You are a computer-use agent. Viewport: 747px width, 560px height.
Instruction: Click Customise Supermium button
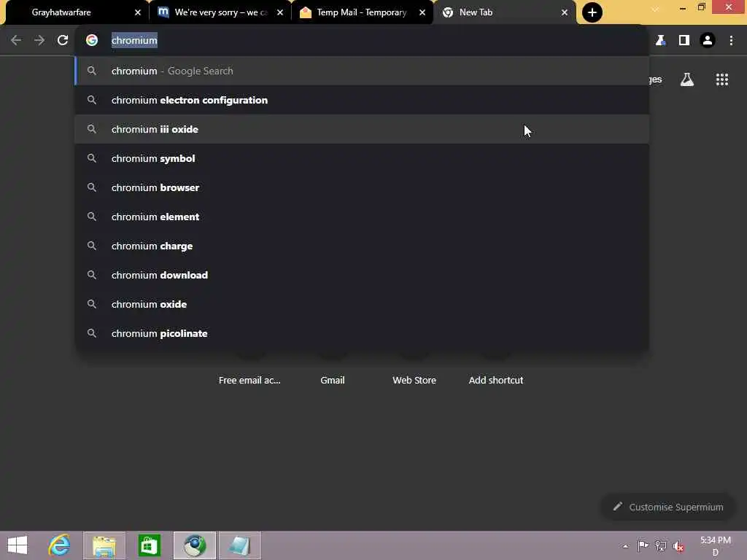(668, 507)
